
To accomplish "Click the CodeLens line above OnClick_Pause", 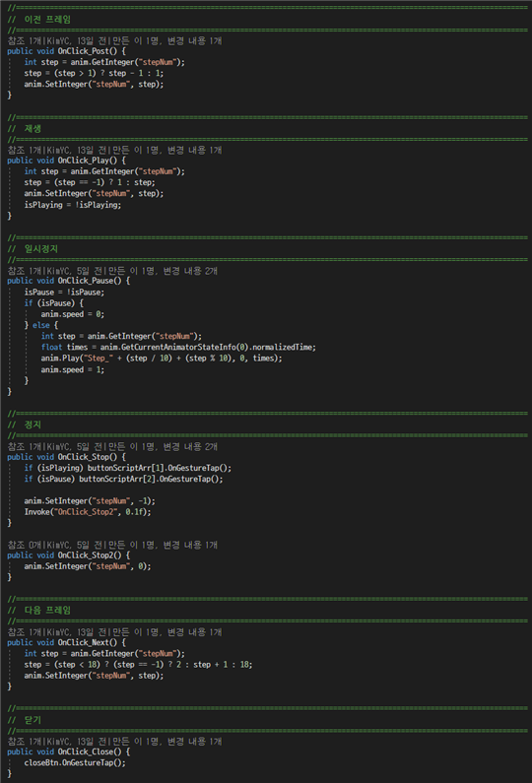I will point(112,271).
